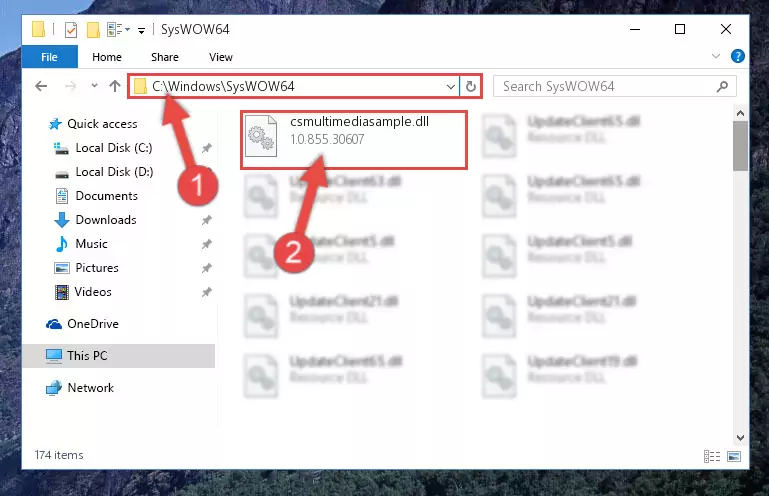Click the folder icon in the title bar

coord(38,29)
